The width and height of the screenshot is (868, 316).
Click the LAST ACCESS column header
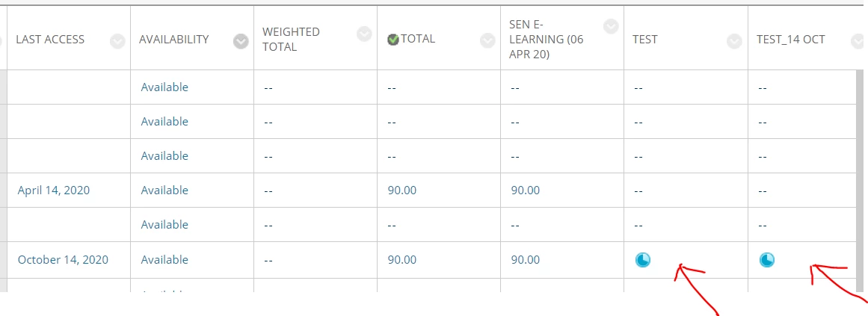coord(51,40)
